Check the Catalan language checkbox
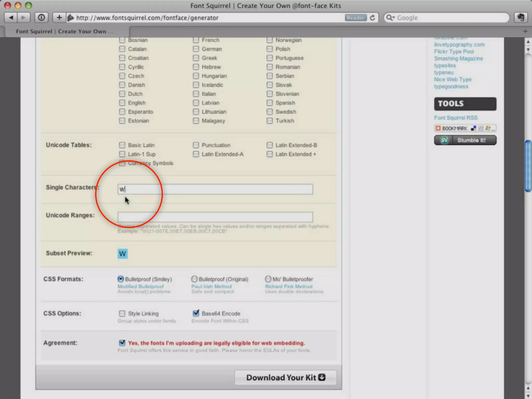Screen dimensions: 532x399 coord(122,49)
